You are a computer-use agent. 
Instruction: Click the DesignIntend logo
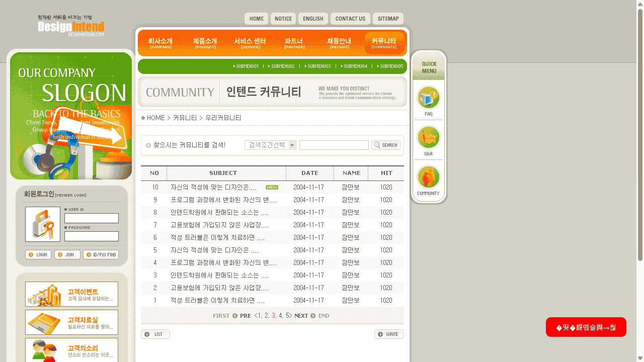(x=71, y=26)
